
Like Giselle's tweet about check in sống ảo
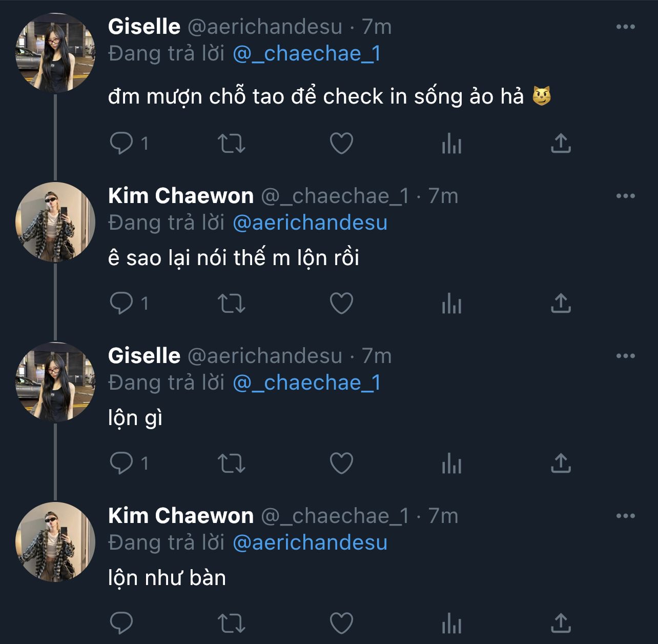tap(341, 143)
